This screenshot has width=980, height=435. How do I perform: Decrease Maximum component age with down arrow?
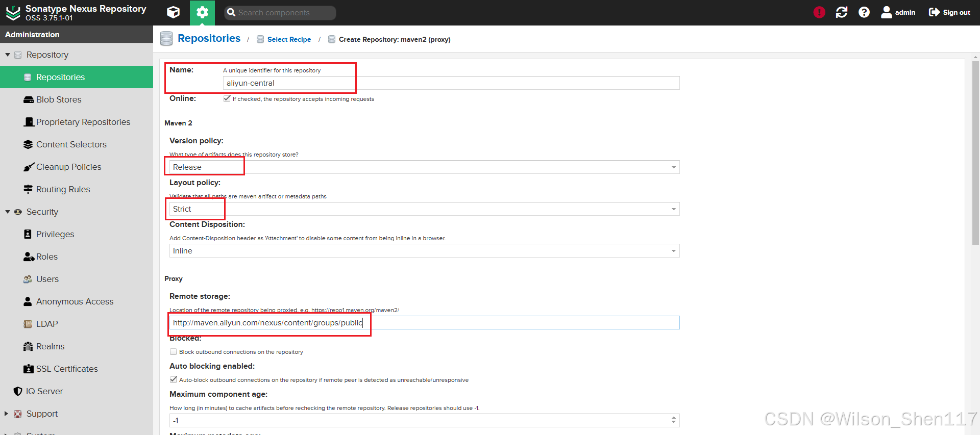click(x=674, y=423)
